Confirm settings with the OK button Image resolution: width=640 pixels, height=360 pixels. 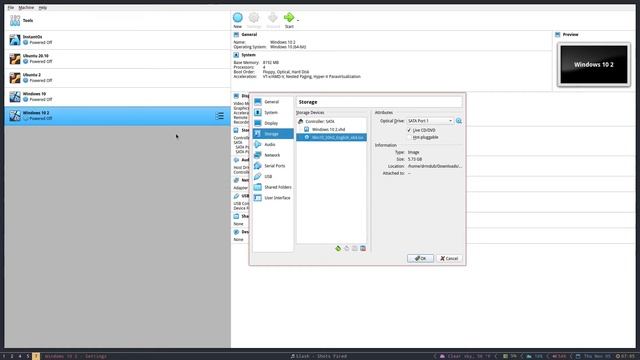420,258
